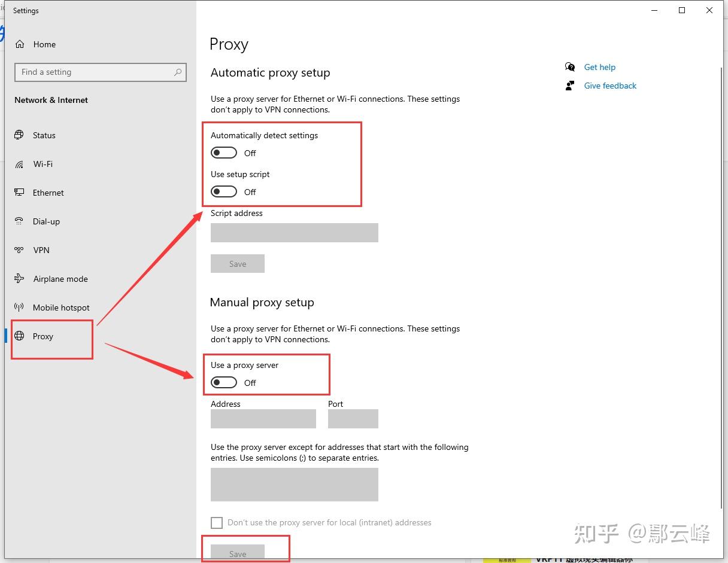Turn on Use a proxy server switch
Image resolution: width=728 pixels, height=563 pixels.
[x=224, y=383]
